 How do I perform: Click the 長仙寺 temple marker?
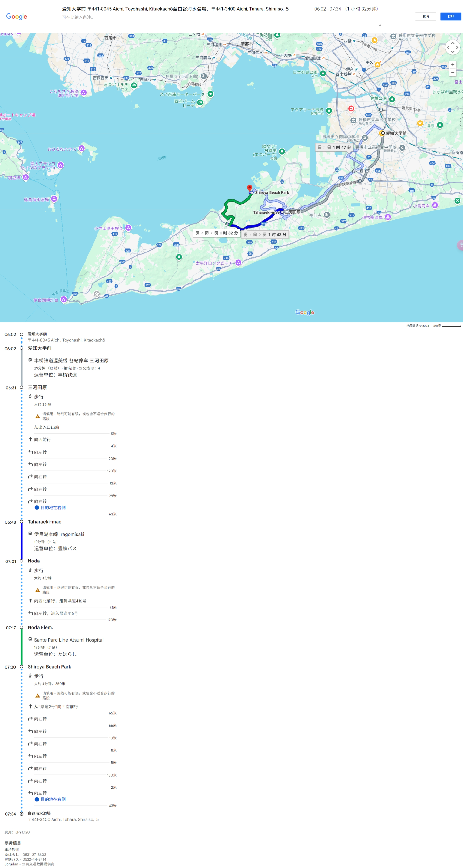327,215
